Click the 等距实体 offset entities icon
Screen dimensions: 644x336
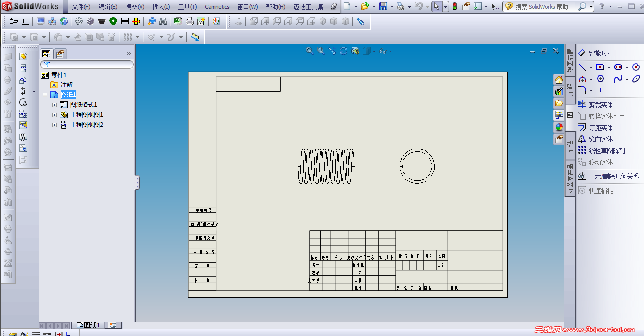click(582, 128)
